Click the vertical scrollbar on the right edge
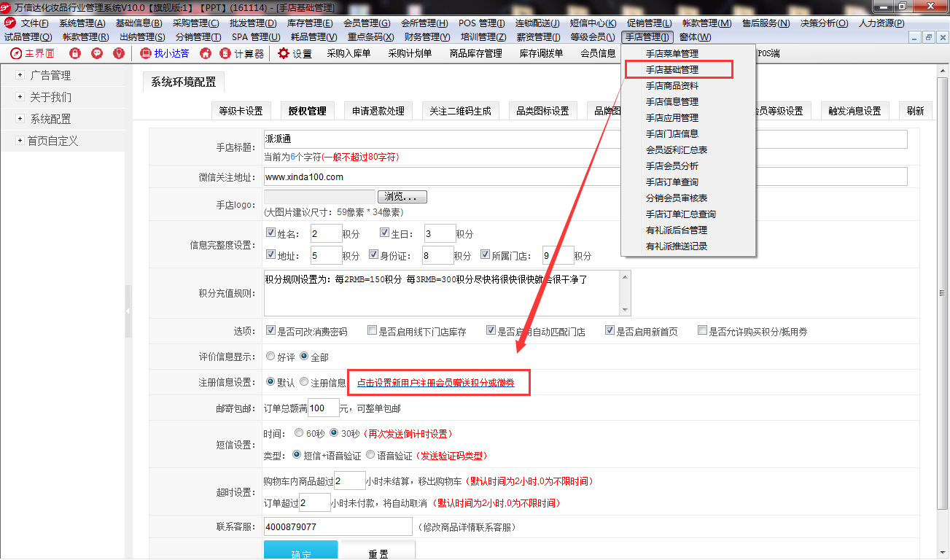 943,292
